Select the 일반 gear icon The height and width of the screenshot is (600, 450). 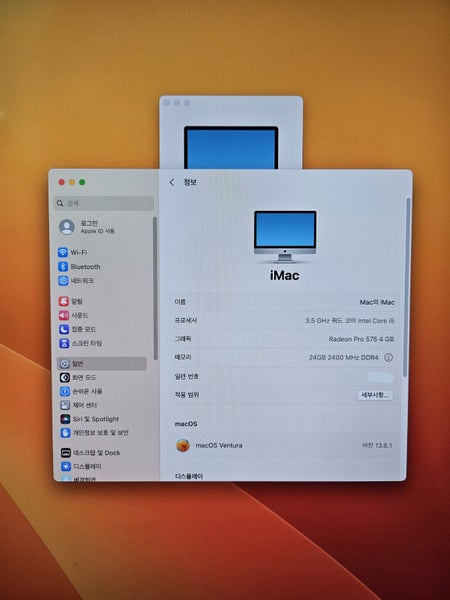point(65,364)
